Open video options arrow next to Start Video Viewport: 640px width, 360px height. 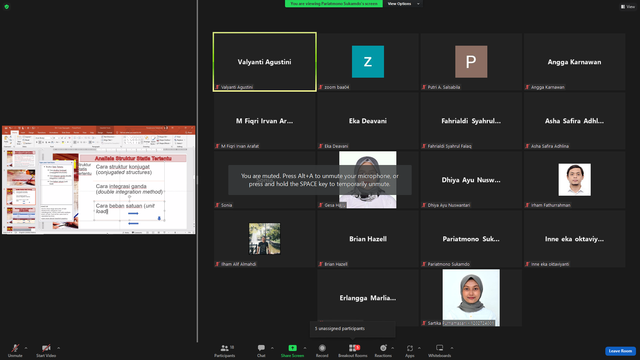[58, 348]
